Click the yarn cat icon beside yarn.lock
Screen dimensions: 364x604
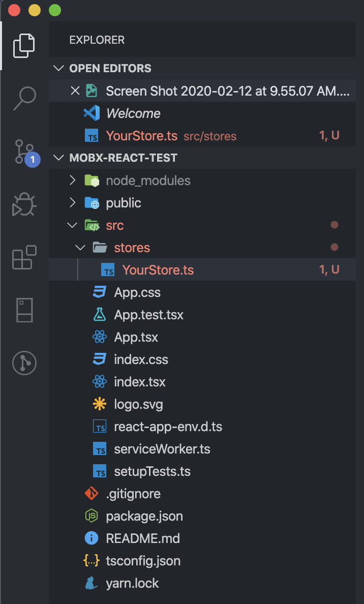tap(92, 583)
